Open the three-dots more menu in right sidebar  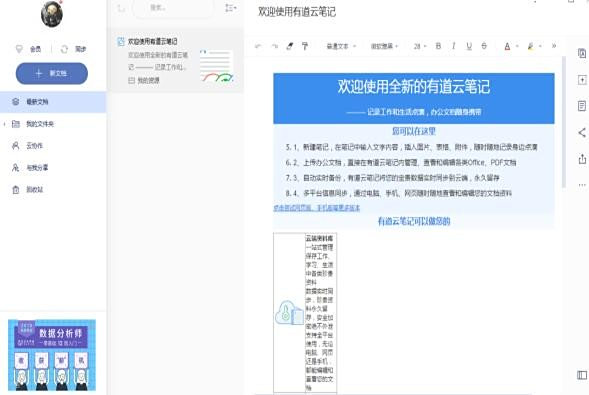click(x=582, y=185)
